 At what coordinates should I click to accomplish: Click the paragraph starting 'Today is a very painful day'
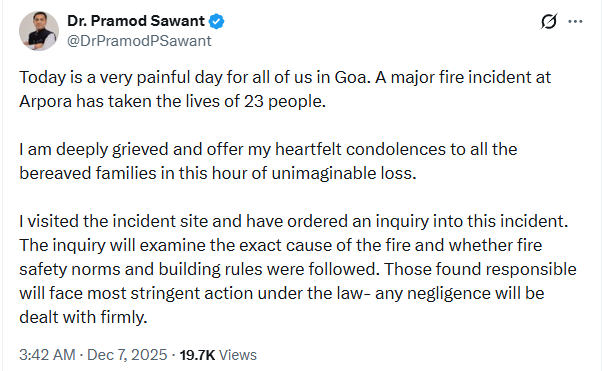285,89
